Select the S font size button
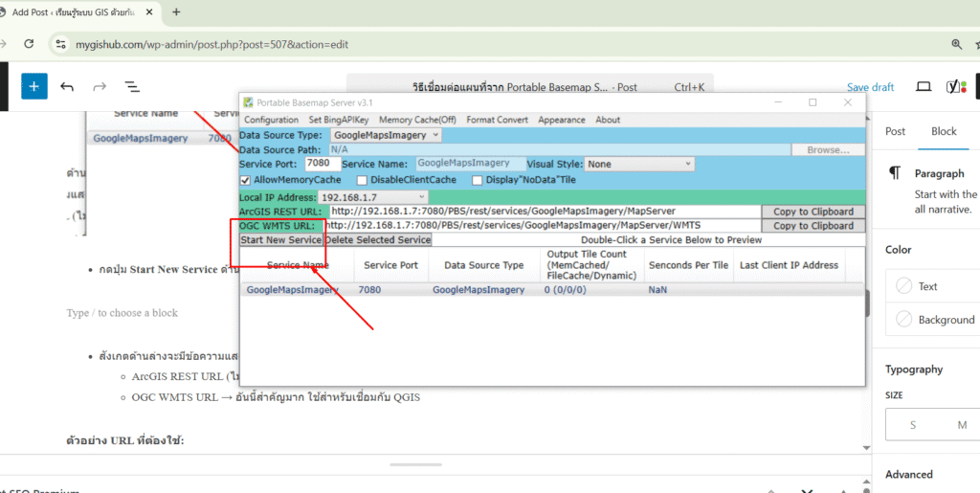The image size is (980, 493). point(912,425)
